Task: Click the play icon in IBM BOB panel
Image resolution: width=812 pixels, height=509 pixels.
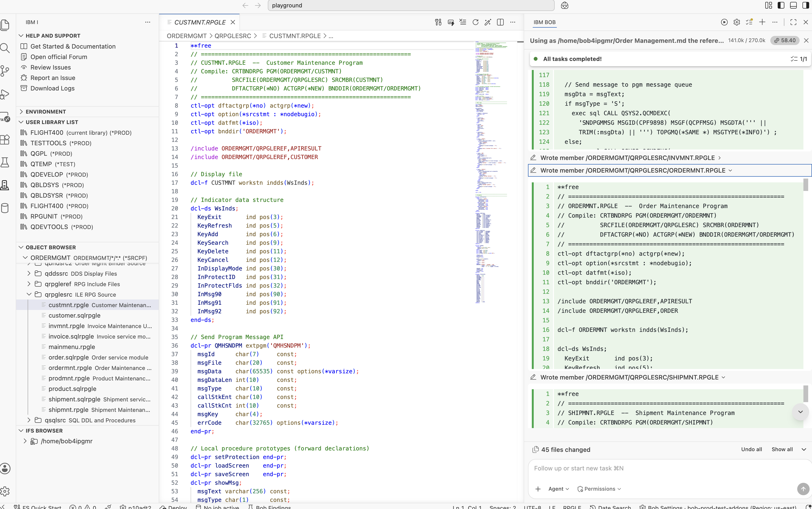Action: click(x=724, y=22)
